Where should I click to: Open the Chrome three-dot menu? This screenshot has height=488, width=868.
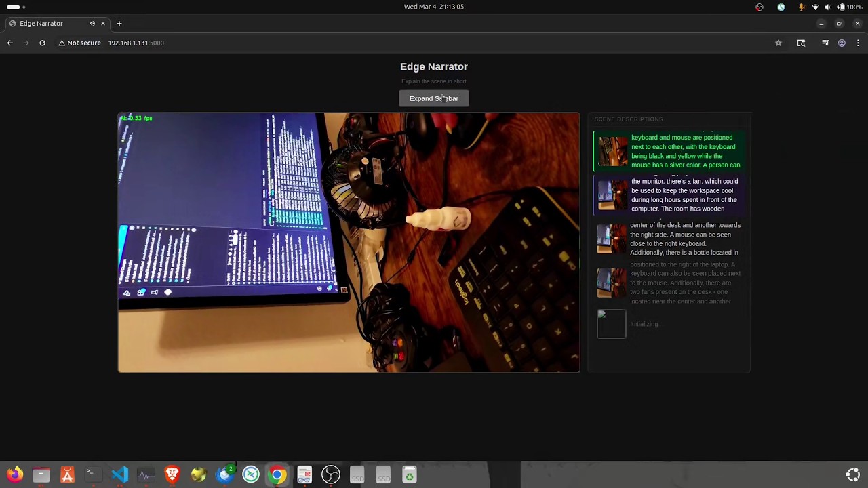pos(857,43)
